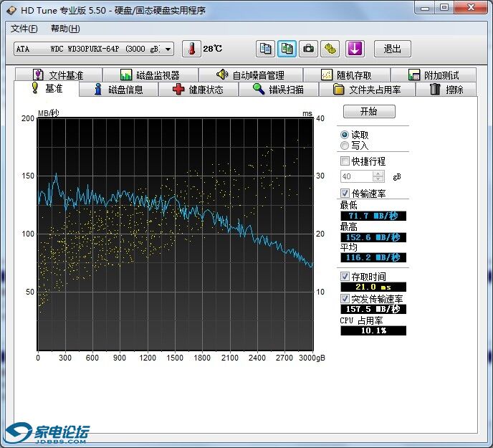Click the HD Tune title bar app icon

11,10
